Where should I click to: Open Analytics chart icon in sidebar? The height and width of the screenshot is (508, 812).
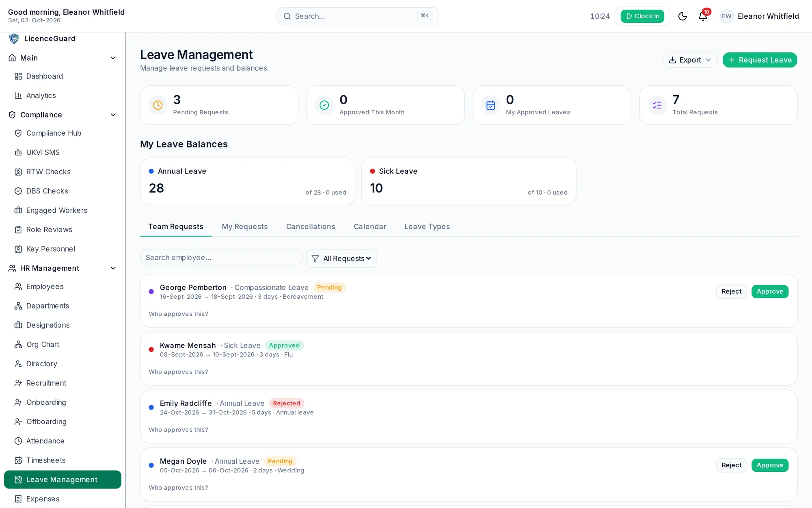pos(18,96)
